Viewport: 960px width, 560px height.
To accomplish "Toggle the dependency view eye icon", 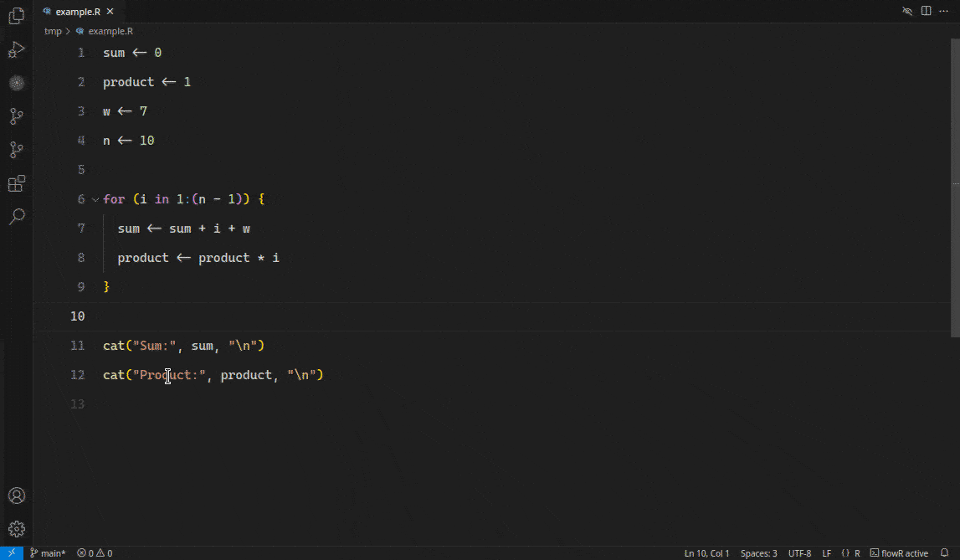I will coord(906,11).
